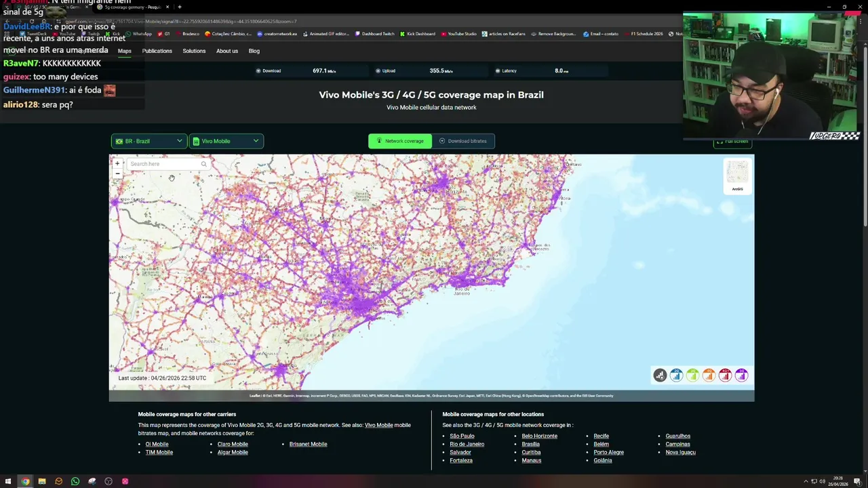
Task: Click the Upload speed 355.5 stat
Action: (x=441, y=70)
